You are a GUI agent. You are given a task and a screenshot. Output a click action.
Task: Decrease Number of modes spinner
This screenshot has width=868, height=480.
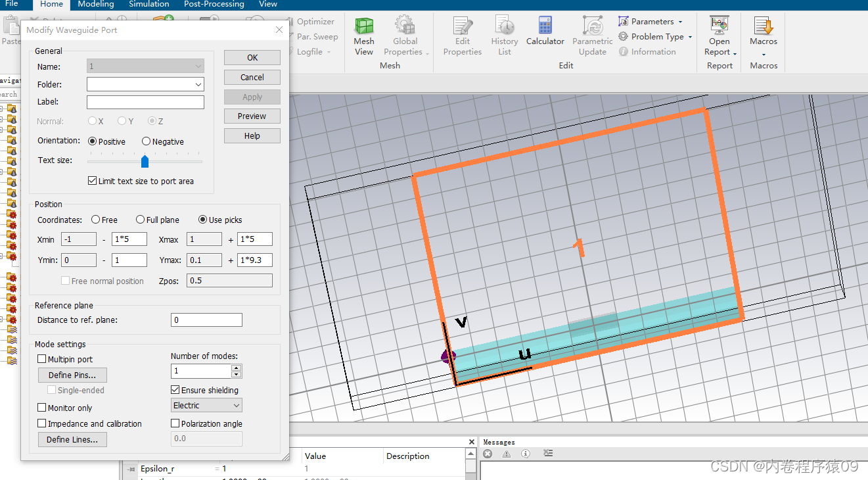[x=237, y=374]
